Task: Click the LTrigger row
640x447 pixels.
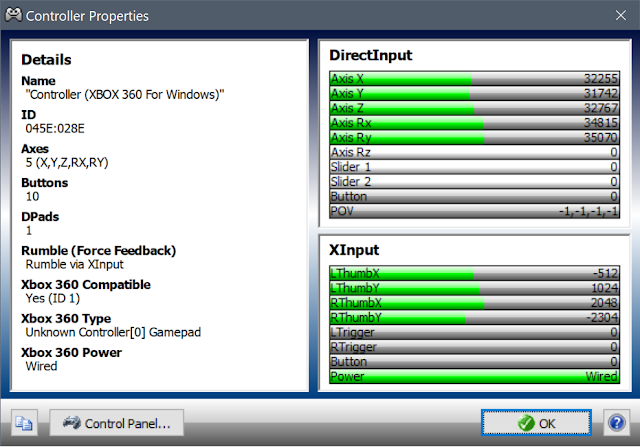Action: 474,332
